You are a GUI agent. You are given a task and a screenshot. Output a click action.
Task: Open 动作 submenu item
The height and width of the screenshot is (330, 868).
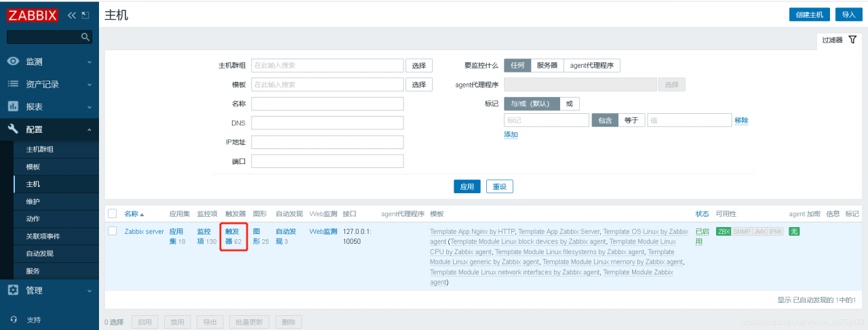[56, 219]
